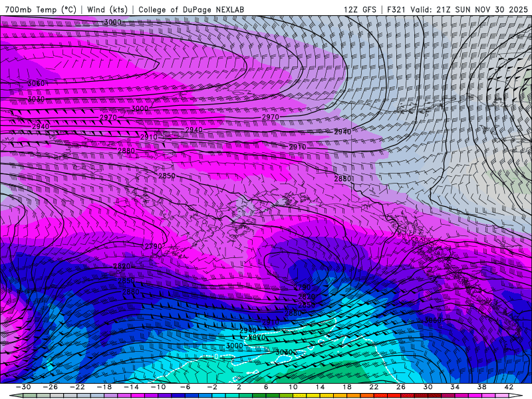The width and height of the screenshot is (532, 399).
Task: Click the 34 colorbar scale label
Action: pyautogui.click(x=455, y=387)
